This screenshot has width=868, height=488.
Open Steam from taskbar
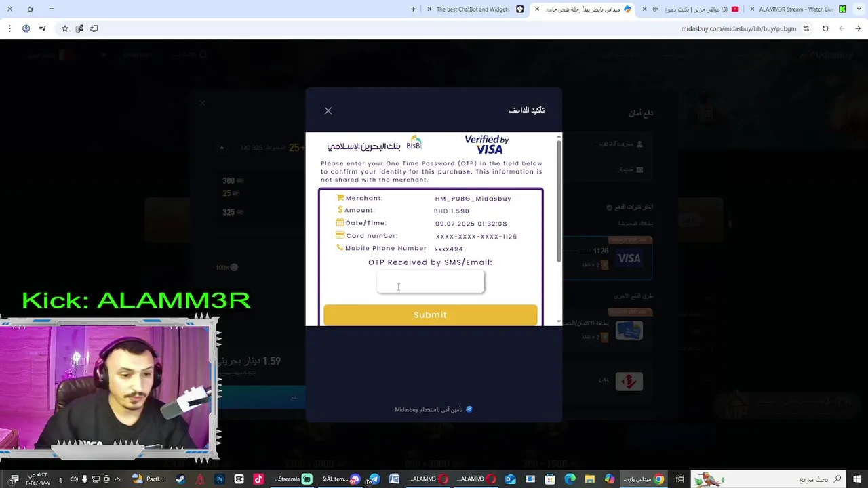(180, 479)
